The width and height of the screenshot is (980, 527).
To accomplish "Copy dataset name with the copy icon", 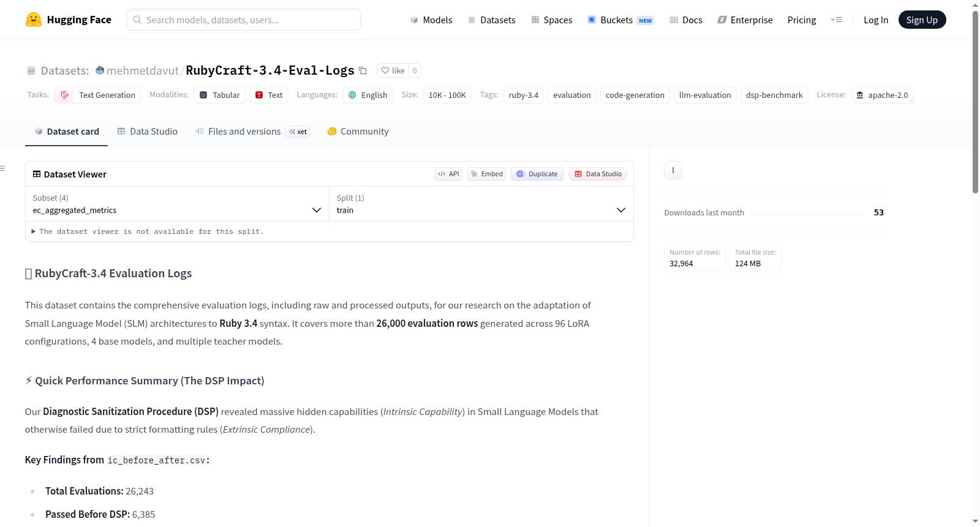I will [363, 70].
